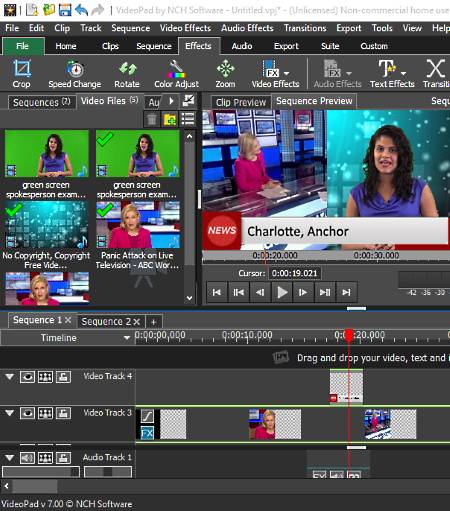The width and height of the screenshot is (450, 511).
Task: Toggle group button on Audio Track 1
Action: [x=45, y=458]
